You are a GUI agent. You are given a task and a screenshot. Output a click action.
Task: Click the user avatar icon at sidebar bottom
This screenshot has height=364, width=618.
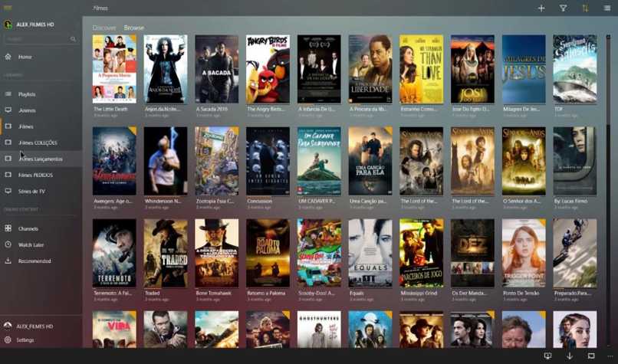pyautogui.click(x=8, y=326)
